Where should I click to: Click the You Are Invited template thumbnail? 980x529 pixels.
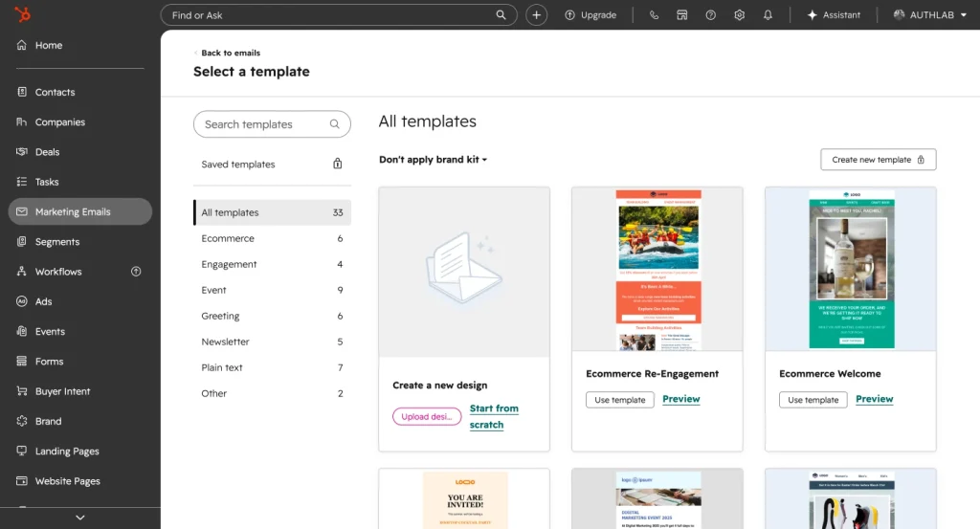(x=465, y=500)
